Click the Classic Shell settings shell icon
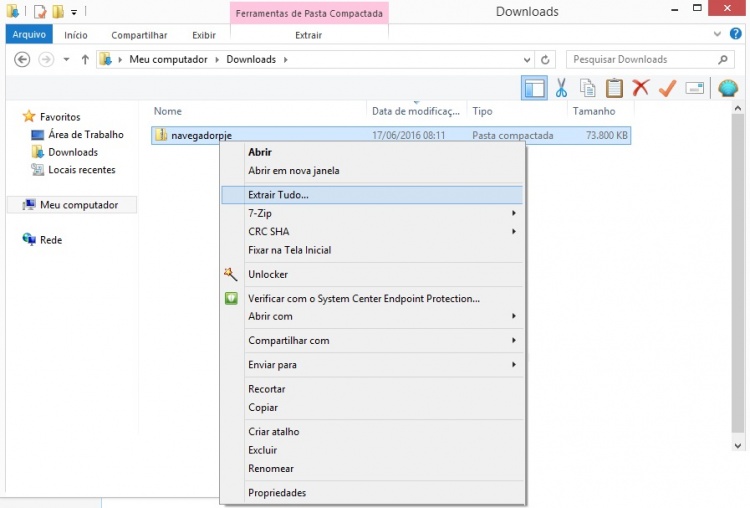 pyautogui.click(x=727, y=88)
